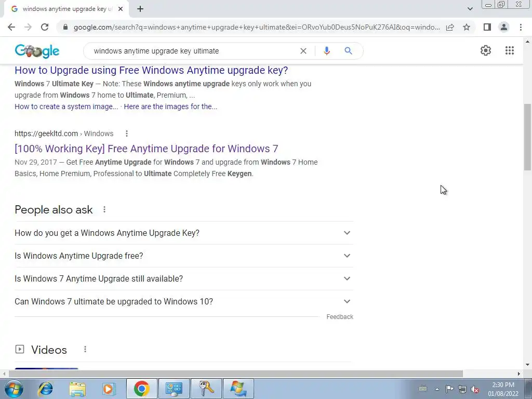The height and width of the screenshot is (399, 532).
Task: Click the horizontal scrollbar thumb
Action: click(x=236, y=374)
